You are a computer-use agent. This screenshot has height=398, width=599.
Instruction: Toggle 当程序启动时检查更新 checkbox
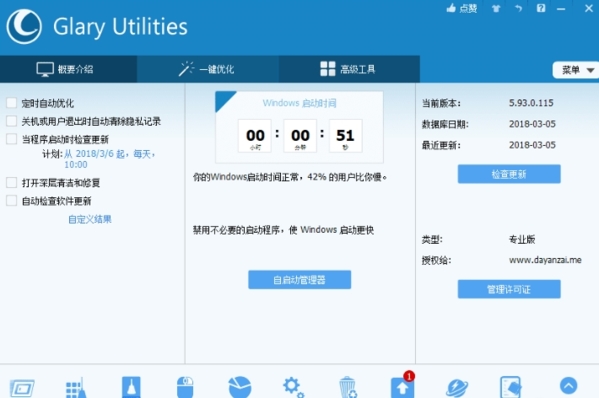tap(11, 139)
